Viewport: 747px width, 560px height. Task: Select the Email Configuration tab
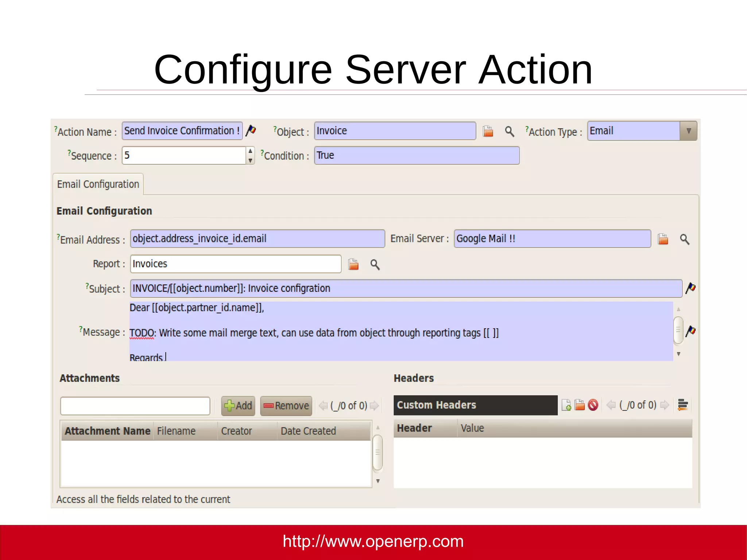click(98, 184)
